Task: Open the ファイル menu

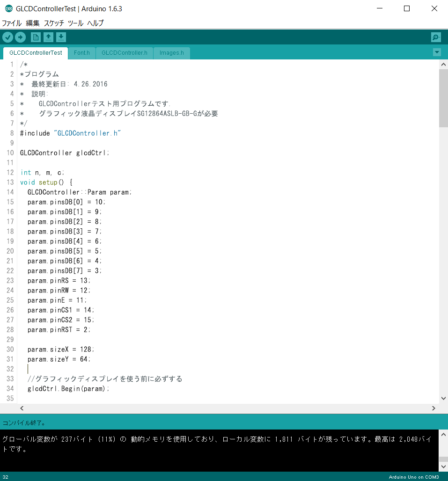Action: [12, 23]
